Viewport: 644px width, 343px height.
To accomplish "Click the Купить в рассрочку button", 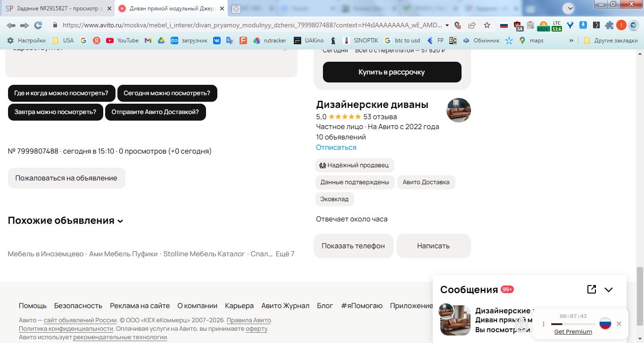I will [x=392, y=72].
